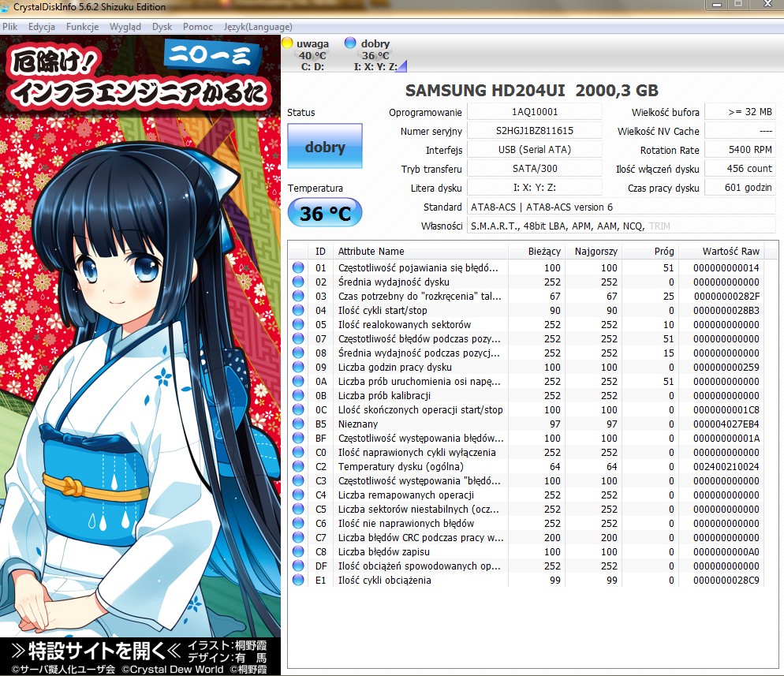Image resolution: width=784 pixels, height=676 pixels.
Task: Click status dot of attribute 05 row
Action: click(x=298, y=324)
